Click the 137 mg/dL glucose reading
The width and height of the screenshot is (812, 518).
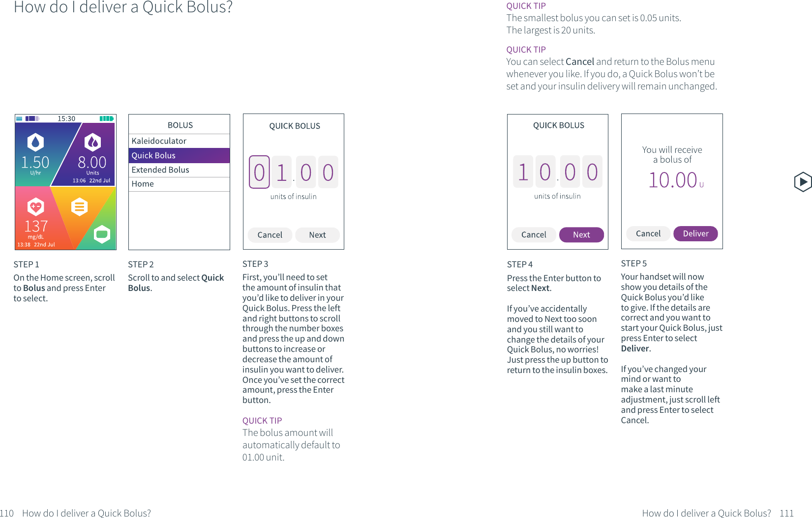coord(36,227)
